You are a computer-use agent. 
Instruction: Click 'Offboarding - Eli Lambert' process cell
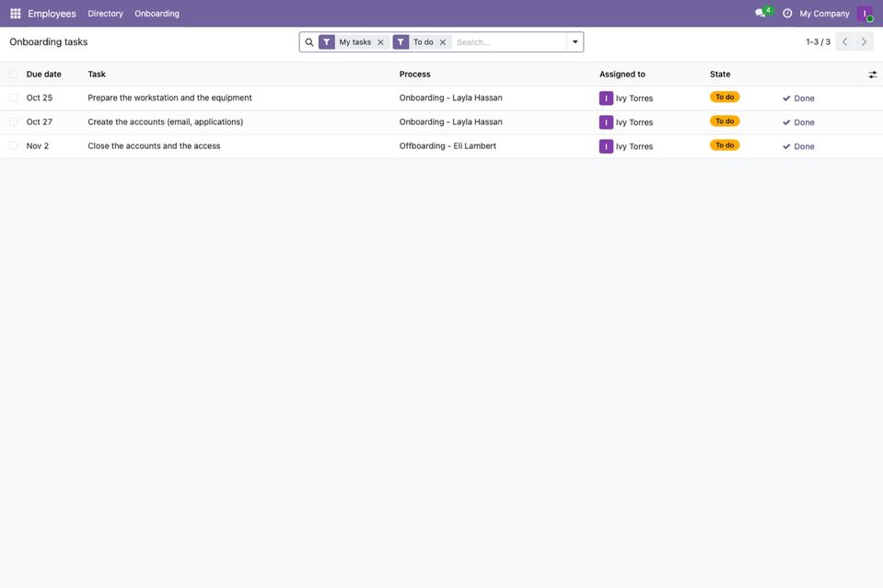tap(447, 146)
